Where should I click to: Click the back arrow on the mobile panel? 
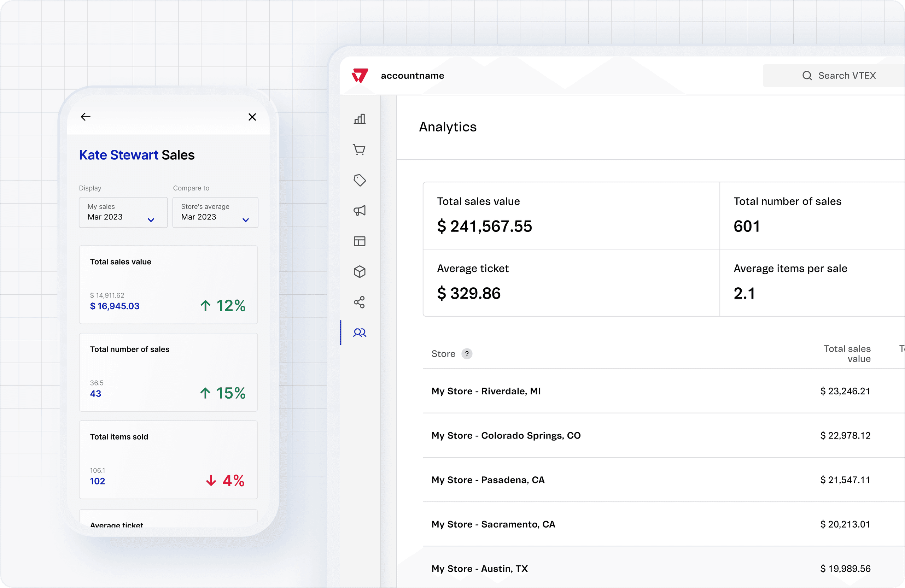coord(85,117)
